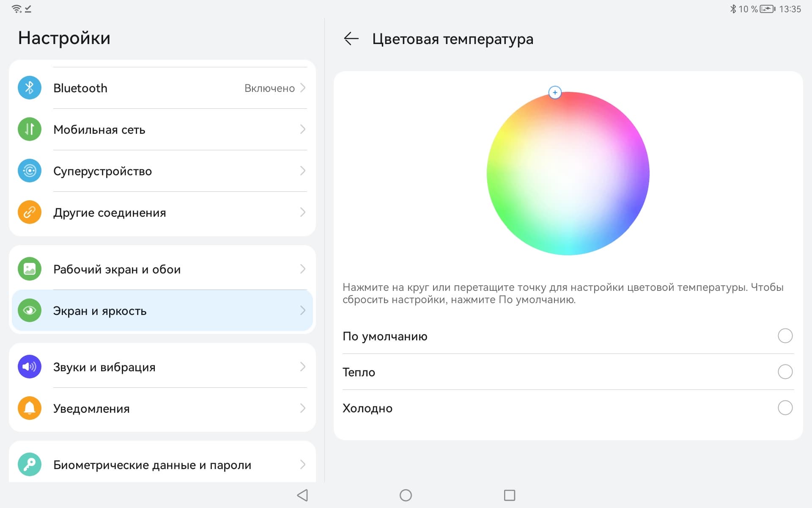812x508 pixels.
Task: Tap the purple speaker icon for Звуки
Action: point(29,367)
